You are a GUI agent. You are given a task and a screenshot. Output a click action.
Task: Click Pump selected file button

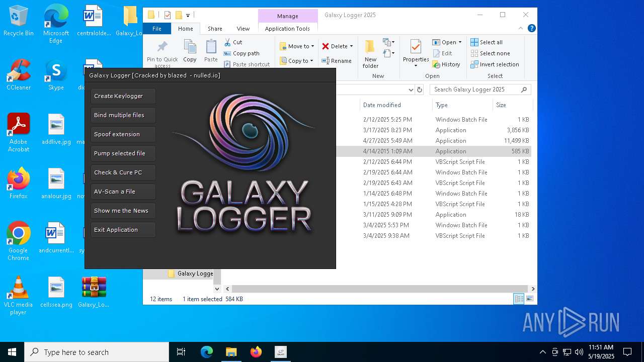point(123,153)
